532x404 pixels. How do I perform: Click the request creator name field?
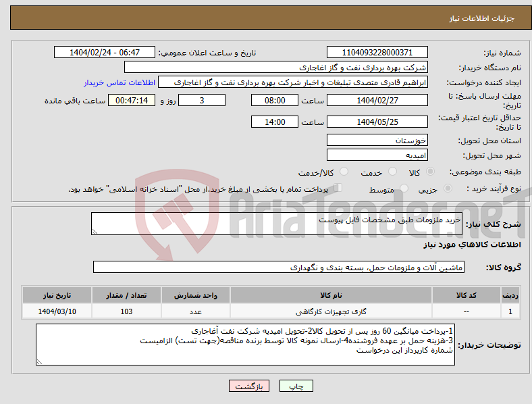(293, 82)
